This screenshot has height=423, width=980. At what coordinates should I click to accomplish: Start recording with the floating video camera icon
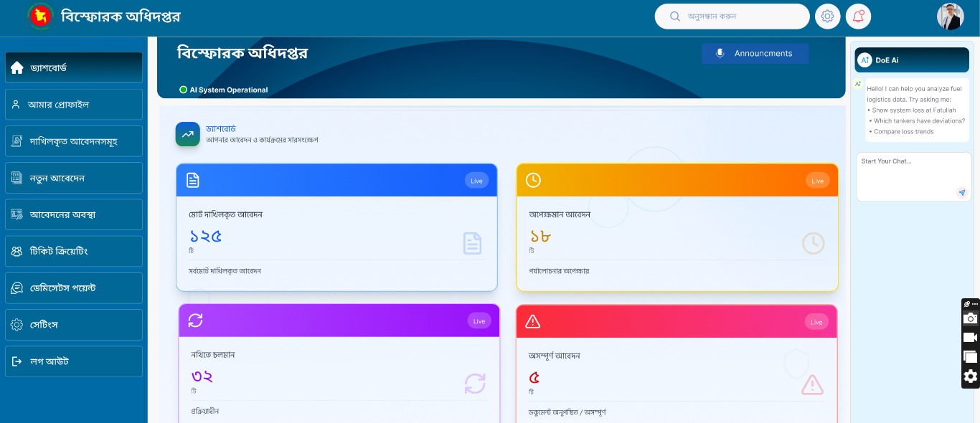coord(971,338)
